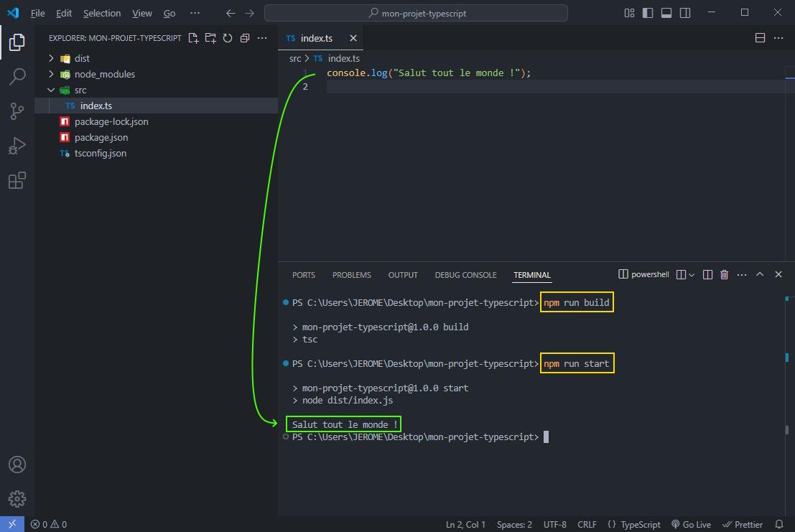
Task: Change indentation via Spaces: 2
Action: click(x=514, y=524)
